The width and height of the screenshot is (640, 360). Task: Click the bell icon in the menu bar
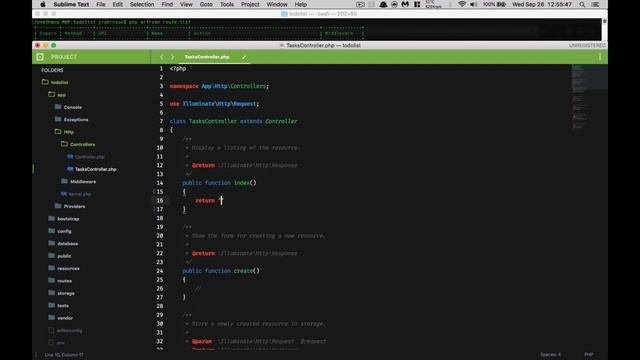383,4
